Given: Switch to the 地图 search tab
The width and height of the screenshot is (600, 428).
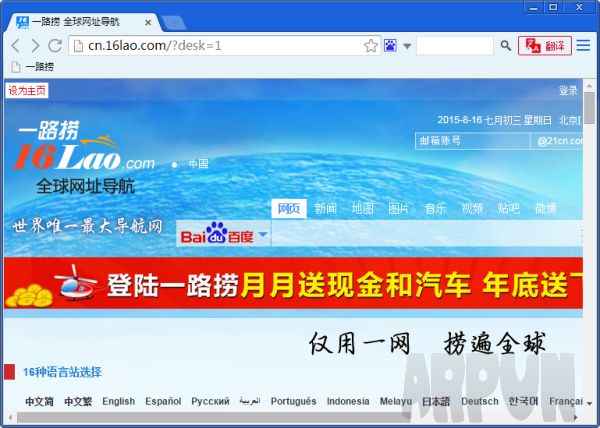Looking at the screenshot, I should [x=362, y=208].
